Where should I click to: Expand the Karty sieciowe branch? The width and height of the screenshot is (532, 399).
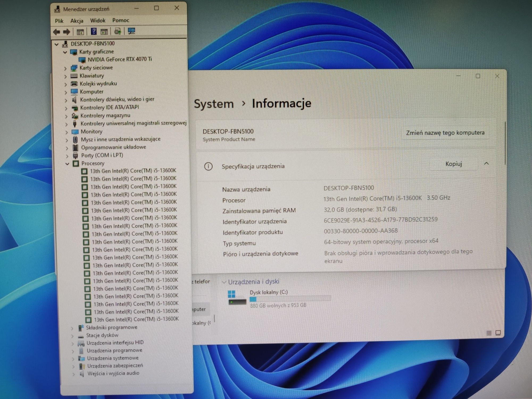coord(65,69)
